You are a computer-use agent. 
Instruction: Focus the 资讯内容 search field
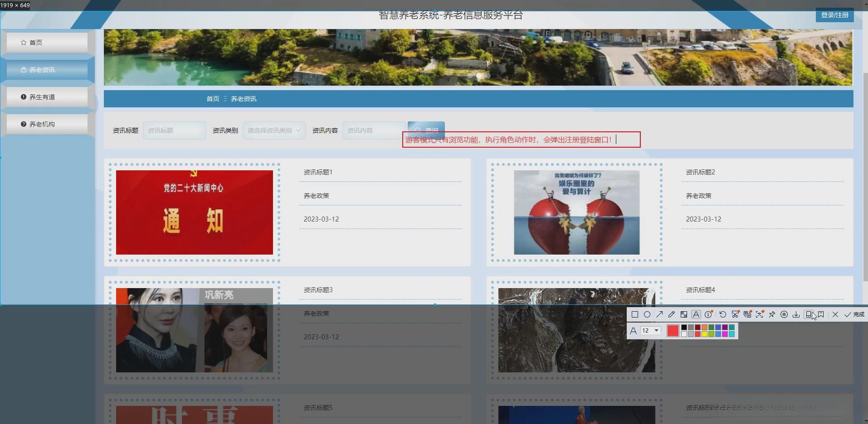tap(374, 130)
